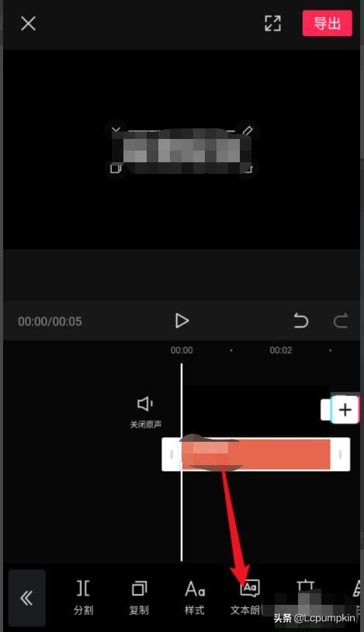Redo the previous edit
Screen dimensions: 364x632
pos(341,321)
